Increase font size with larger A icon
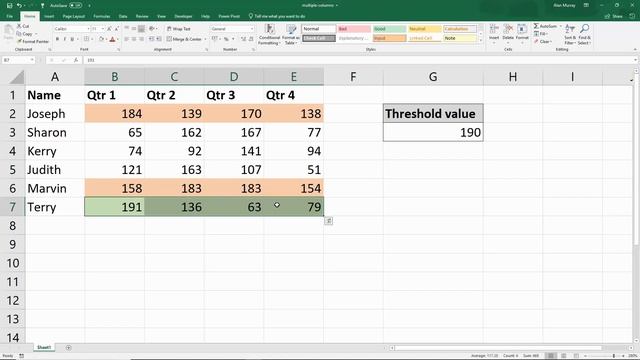 (x=109, y=29)
